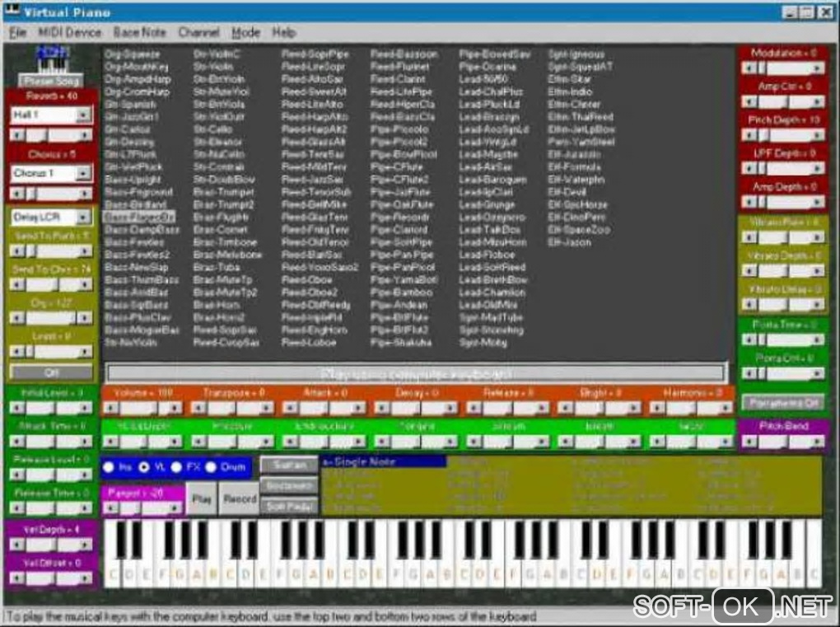Click right arrow of Attack scrollbar
Viewport: 840px width, 627px height.
358,409
